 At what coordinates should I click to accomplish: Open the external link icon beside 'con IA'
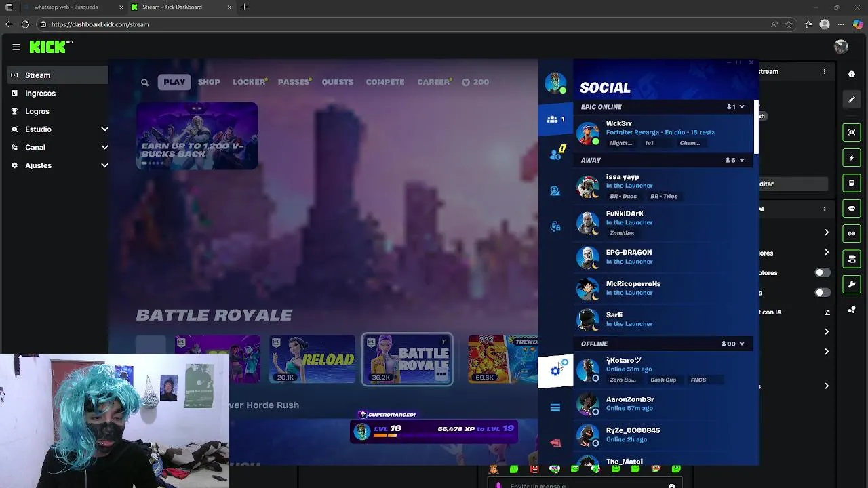(x=827, y=312)
